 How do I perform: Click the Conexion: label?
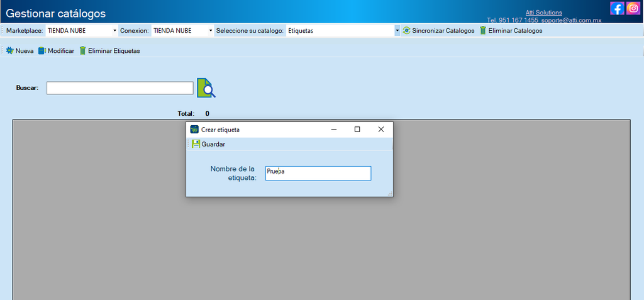pos(135,30)
